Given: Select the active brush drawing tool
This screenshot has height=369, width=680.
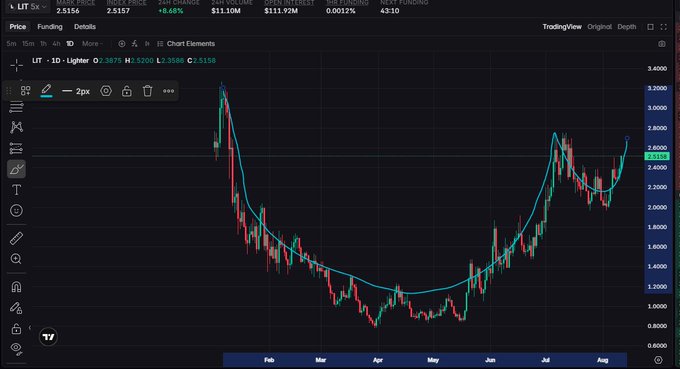Looking at the screenshot, I should pyautogui.click(x=16, y=169).
